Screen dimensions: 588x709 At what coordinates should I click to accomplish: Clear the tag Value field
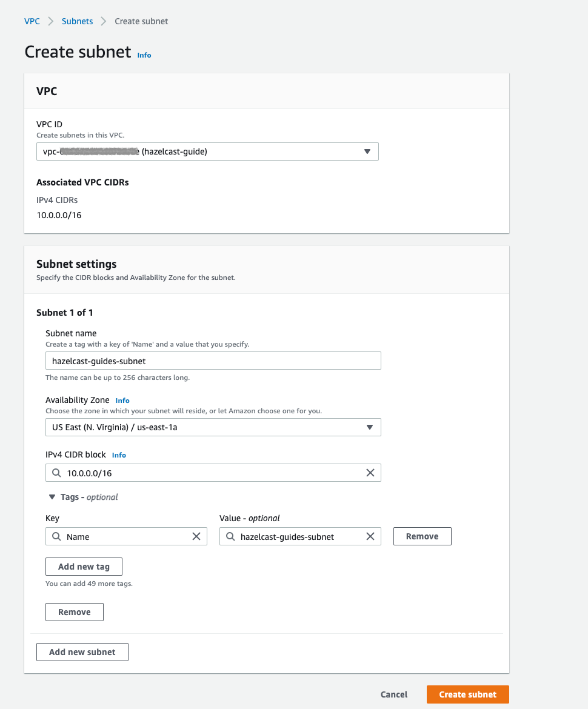tap(370, 536)
